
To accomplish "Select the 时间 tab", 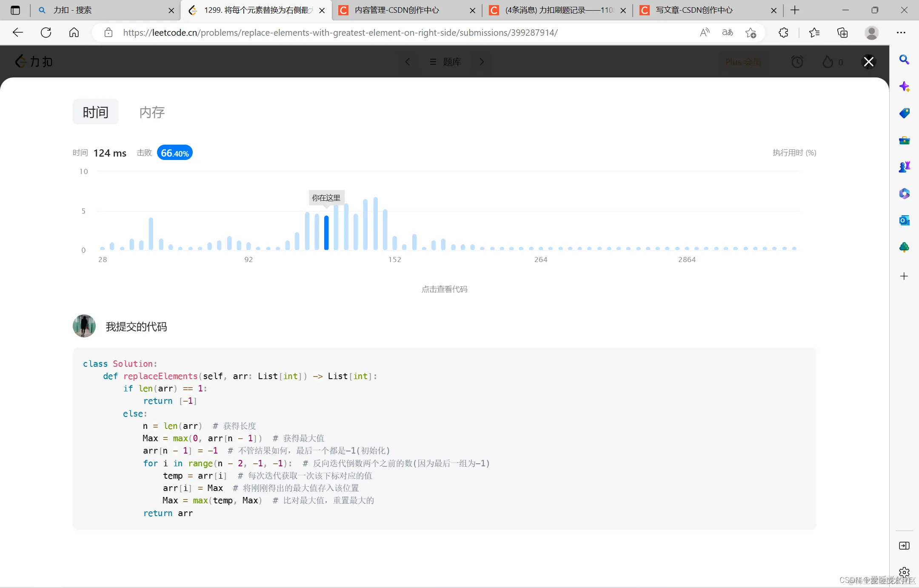I will click(x=95, y=112).
